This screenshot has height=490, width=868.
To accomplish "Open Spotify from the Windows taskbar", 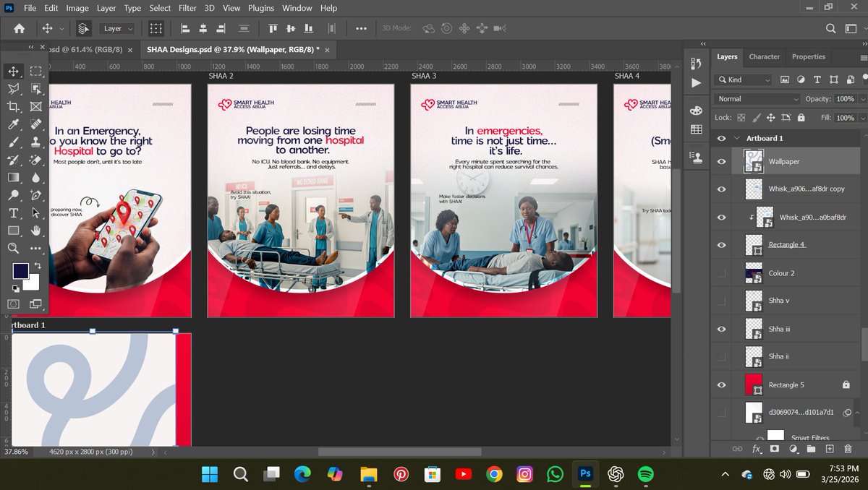I will click(x=646, y=474).
